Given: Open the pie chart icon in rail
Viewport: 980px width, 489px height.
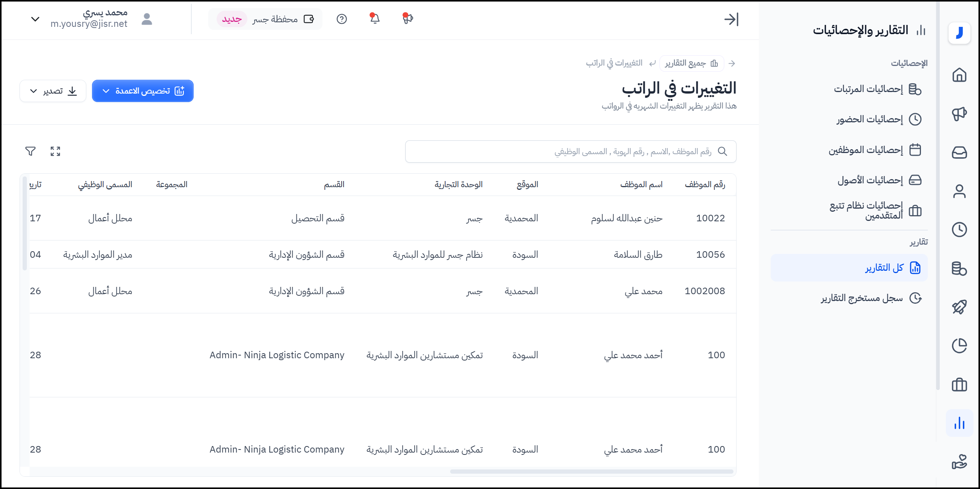Looking at the screenshot, I should (959, 346).
